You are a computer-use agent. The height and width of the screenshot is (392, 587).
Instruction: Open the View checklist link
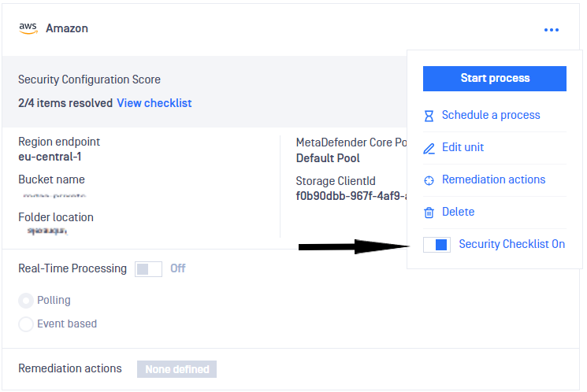click(154, 103)
